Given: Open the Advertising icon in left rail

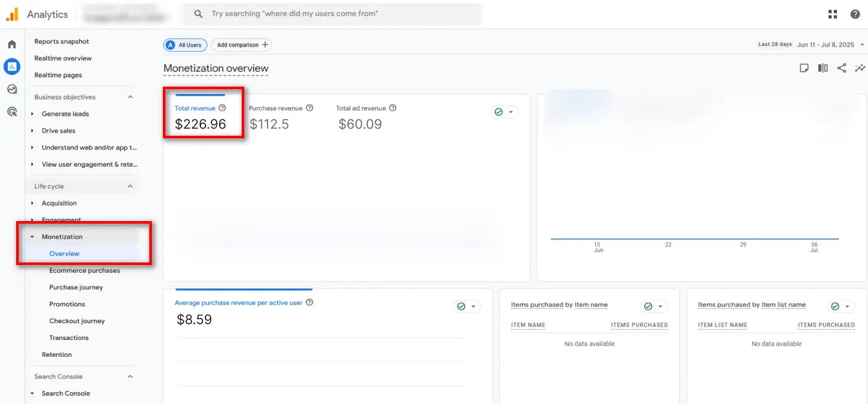Looking at the screenshot, I should point(12,112).
